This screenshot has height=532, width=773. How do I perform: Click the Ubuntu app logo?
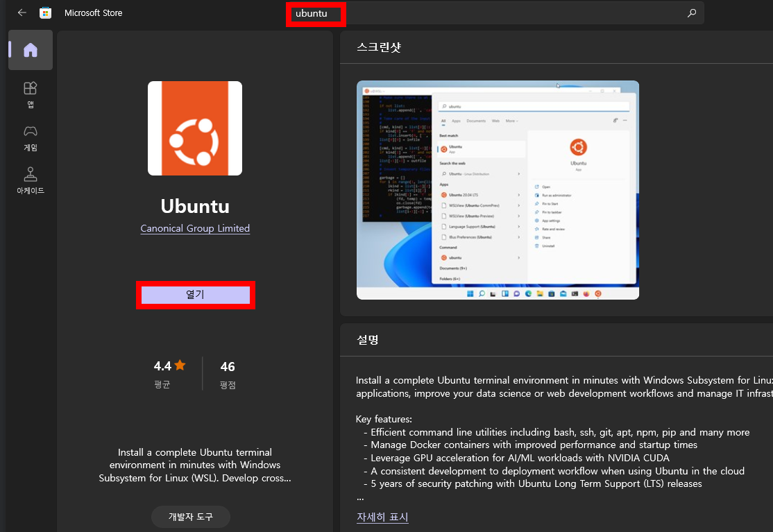click(195, 128)
